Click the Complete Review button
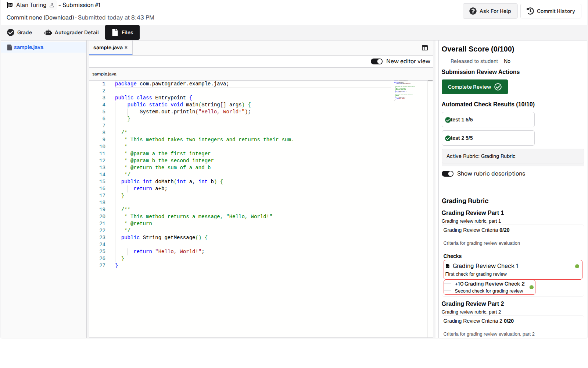This screenshot has width=588, height=368. (x=474, y=87)
